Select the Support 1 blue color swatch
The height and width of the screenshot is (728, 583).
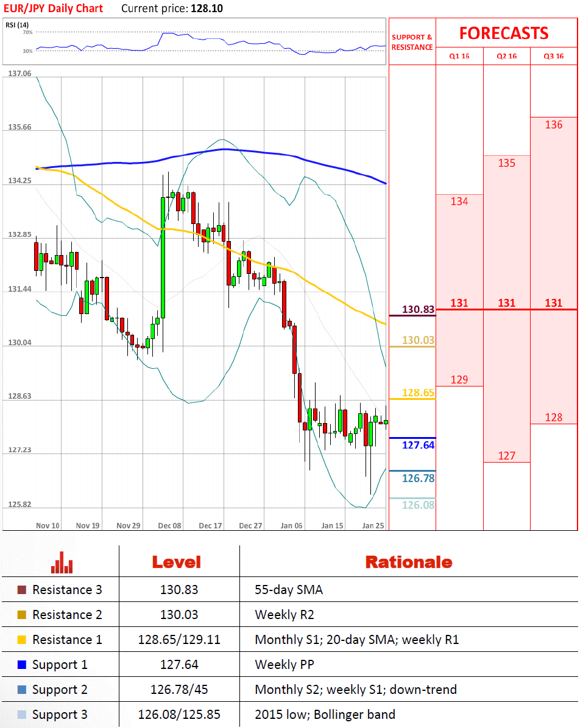click(21, 665)
